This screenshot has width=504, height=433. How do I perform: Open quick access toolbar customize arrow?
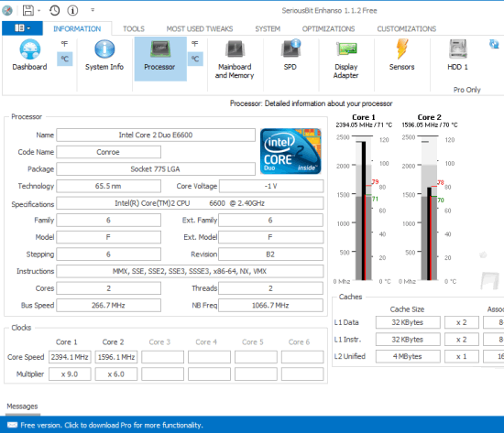point(93,10)
